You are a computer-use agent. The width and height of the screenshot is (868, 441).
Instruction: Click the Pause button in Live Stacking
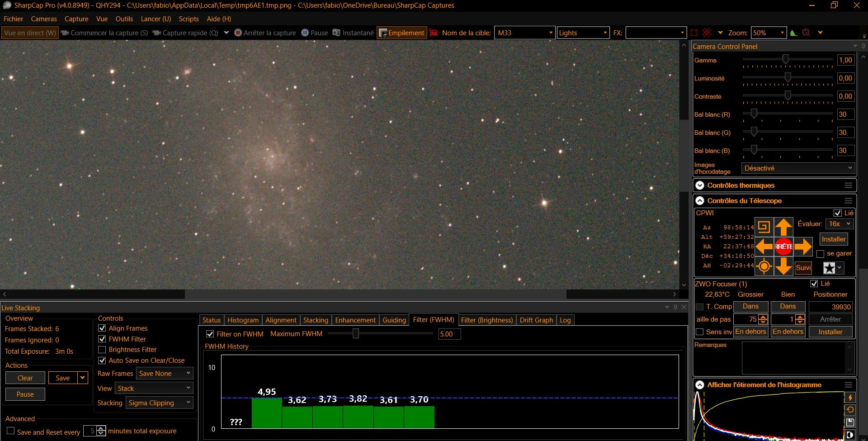pos(25,394)
